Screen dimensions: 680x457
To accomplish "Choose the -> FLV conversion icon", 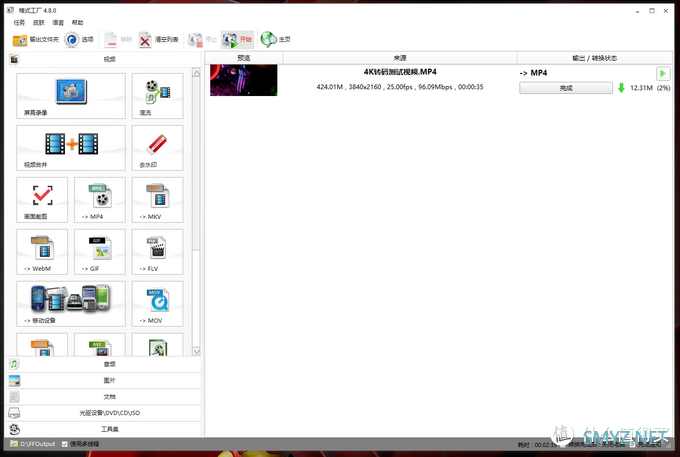I will 157,252.
